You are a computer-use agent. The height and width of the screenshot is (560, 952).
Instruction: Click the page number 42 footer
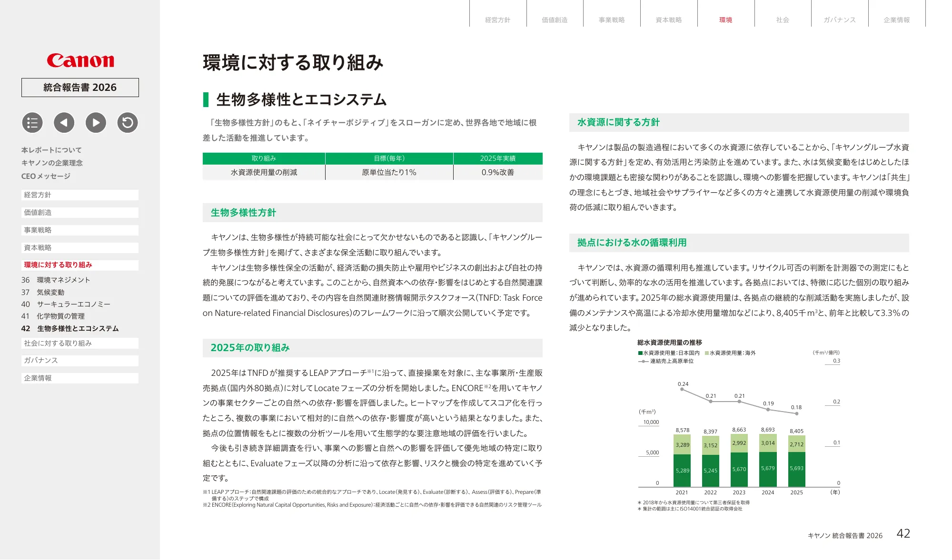[x=903, y=533]
